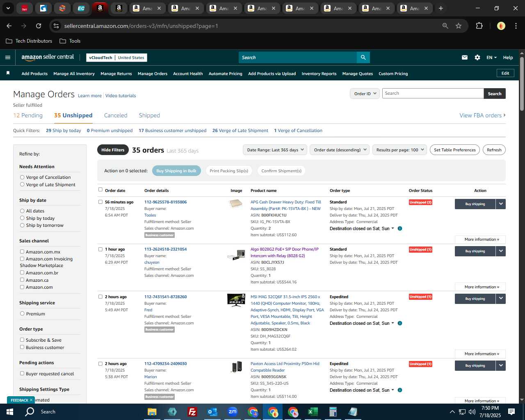Go back using the browser back arrow
The image size is (525, 420).
pyautogui.click(x=9, y=26)
